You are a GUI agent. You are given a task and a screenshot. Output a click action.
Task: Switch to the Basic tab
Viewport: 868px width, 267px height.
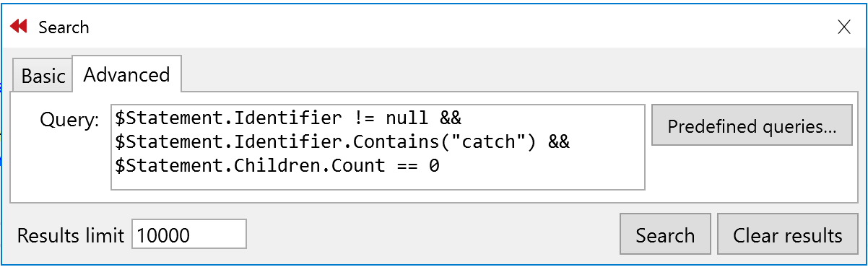point(43,76)
